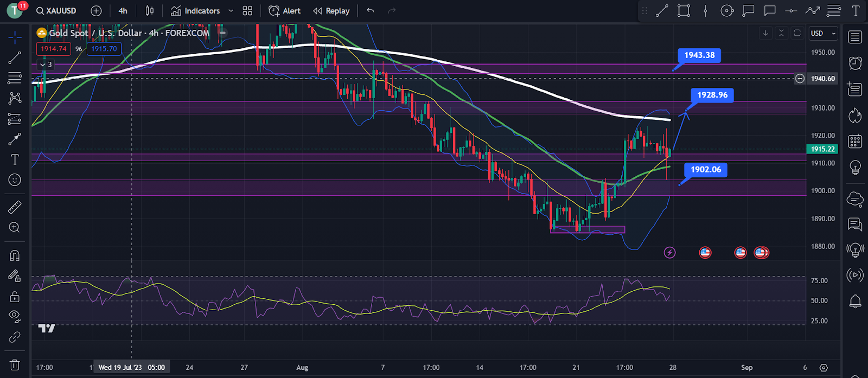This screenshot has height=378, width=868.
Task: Maximize the chart pane
Action: tap(797, 33)
